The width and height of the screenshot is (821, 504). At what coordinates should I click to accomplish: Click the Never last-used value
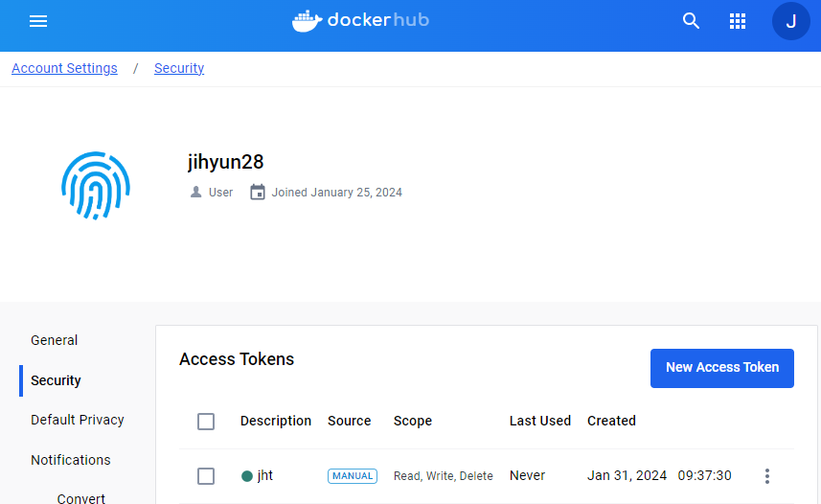pos(527,475)
